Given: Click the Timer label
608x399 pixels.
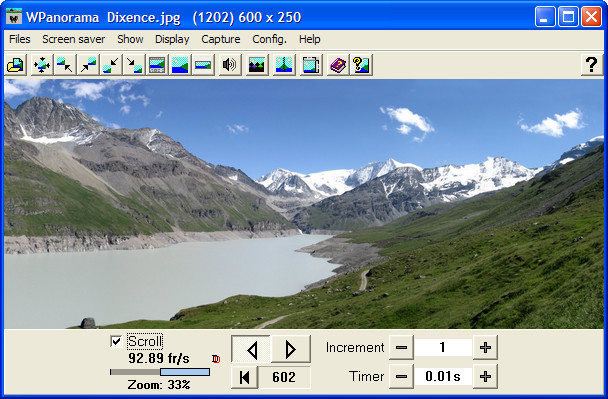Looking at the screenshot, I should 366,376.
